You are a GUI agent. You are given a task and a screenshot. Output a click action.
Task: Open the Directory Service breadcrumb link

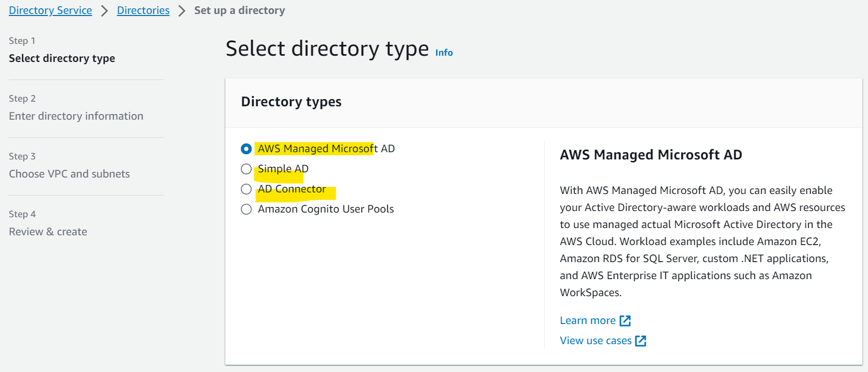coord(51,10)
